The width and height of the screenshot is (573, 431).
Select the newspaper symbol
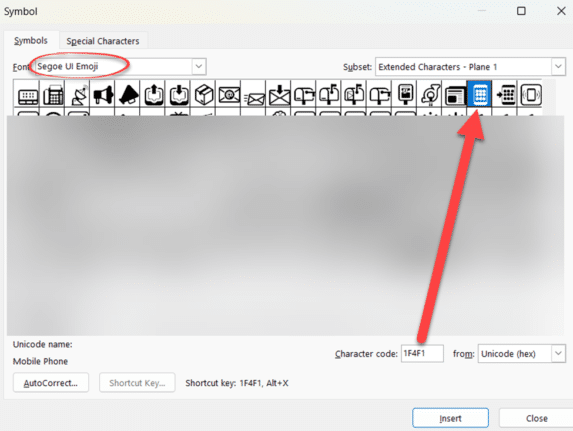(x=455, y=95)
